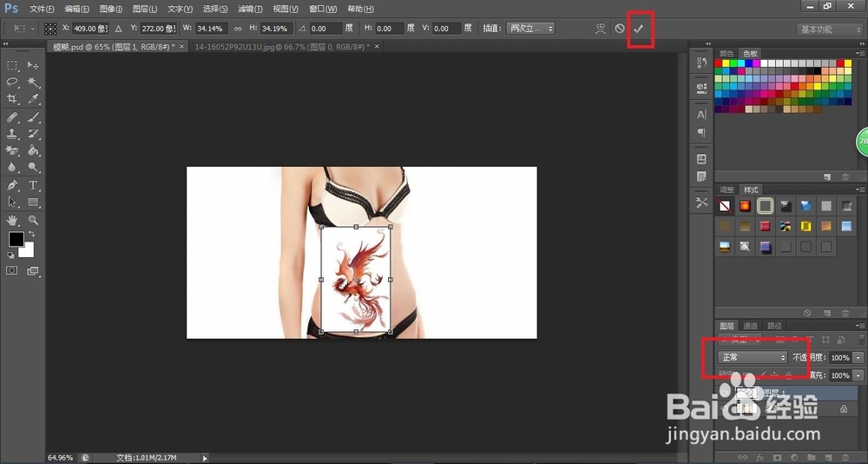Switch to the 通道 tab in layers panel
The height and width of the screenshot is (464, 868).
coord(751,326)
